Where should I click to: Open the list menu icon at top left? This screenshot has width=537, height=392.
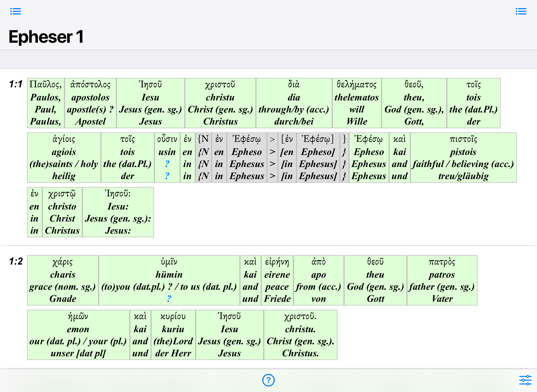click(15, 11)
